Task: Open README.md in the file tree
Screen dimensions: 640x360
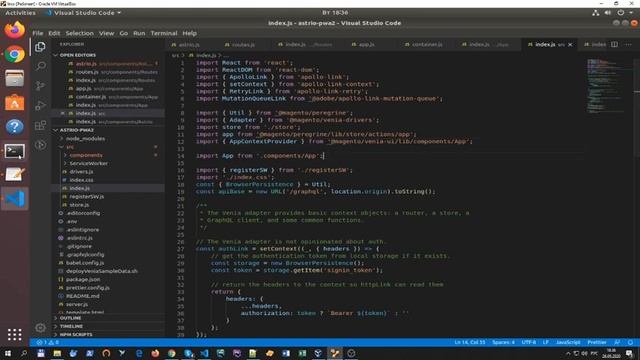Action: [83, 296]
